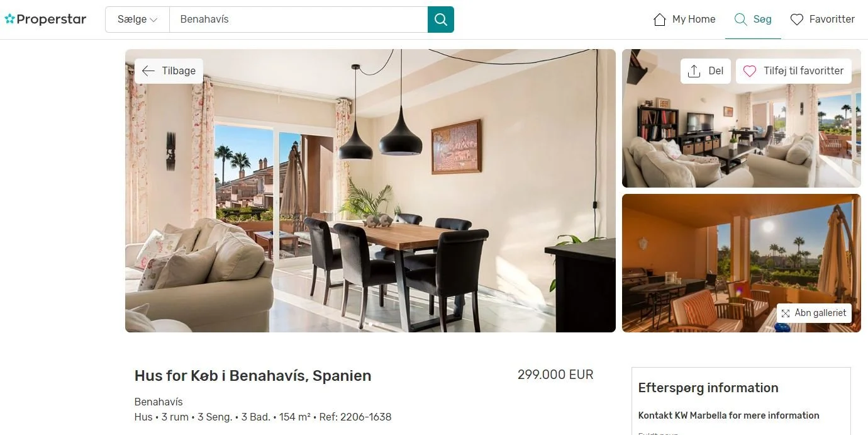Click the Del share icon
Screen dimensions: 868x435
pyautogui.click(x=694, y=71)
